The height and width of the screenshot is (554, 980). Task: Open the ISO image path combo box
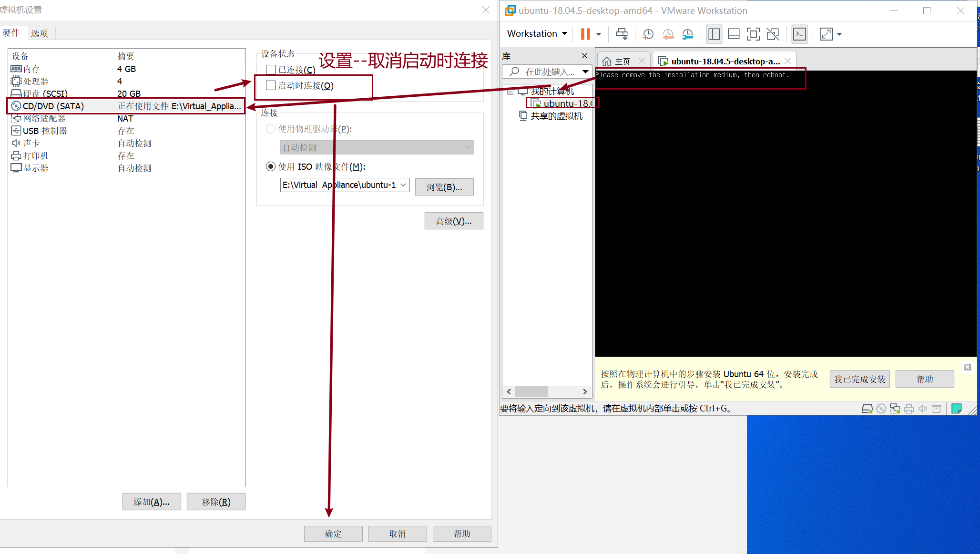[345, 185]
